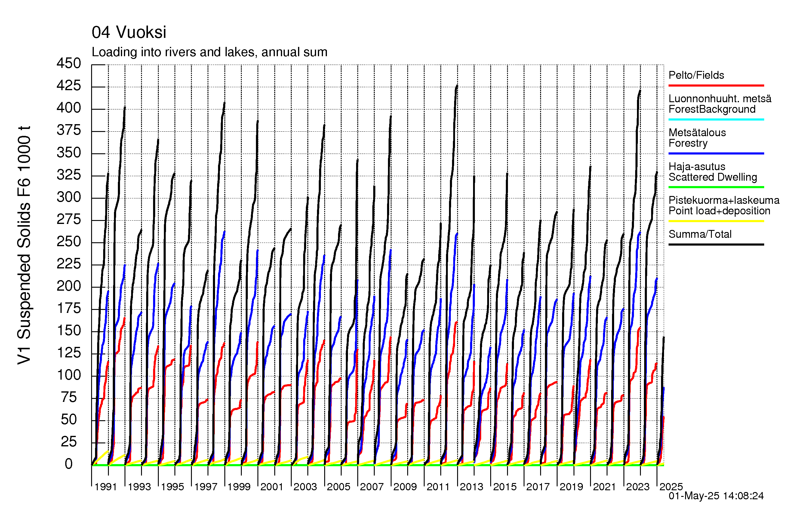The width and height of the screenshot is (812, 511).
Task: Click the blue Forestry peak in 1998
Action: pyautogui.click(x=224, y=232)
